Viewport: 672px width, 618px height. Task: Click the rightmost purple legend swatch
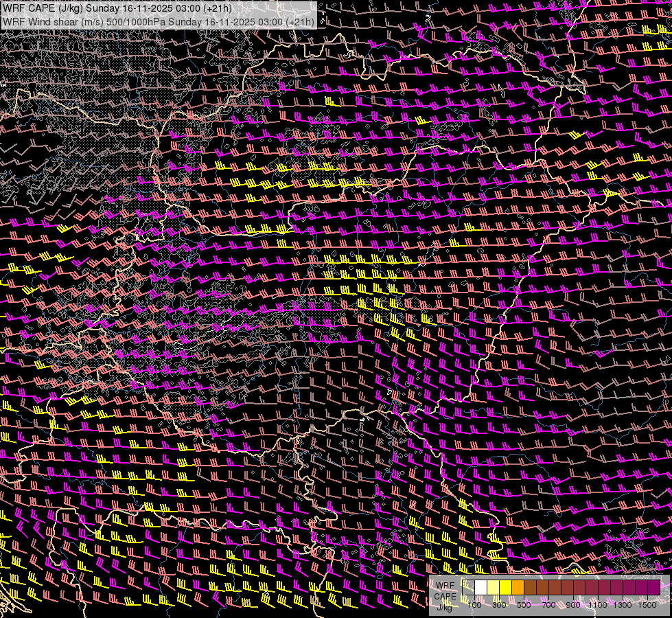(x=654, y=588)
